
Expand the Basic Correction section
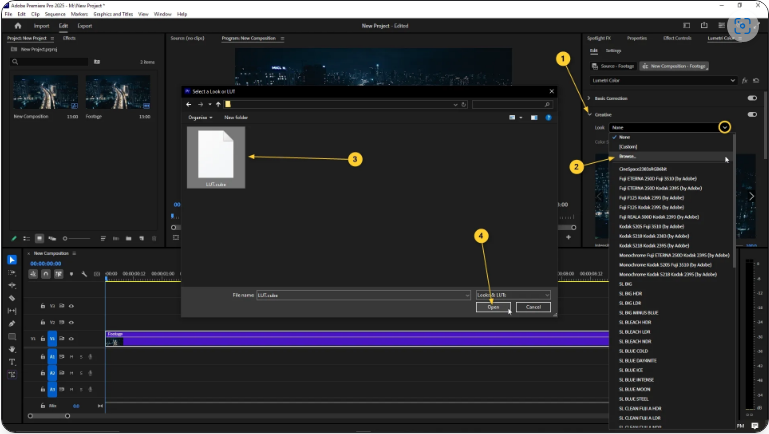(589, 98)
